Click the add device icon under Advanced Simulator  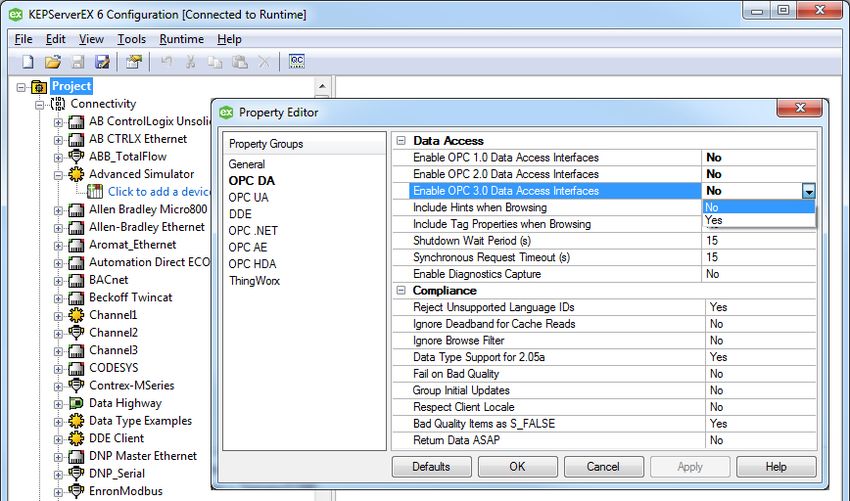coord(95,191)
